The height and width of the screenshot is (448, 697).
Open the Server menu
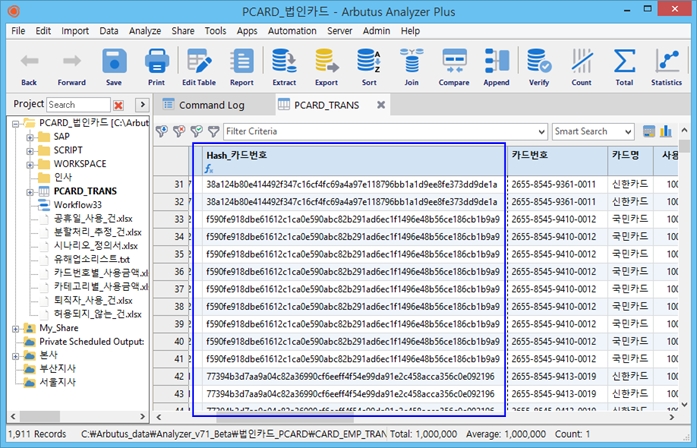[x=340, y=31]
